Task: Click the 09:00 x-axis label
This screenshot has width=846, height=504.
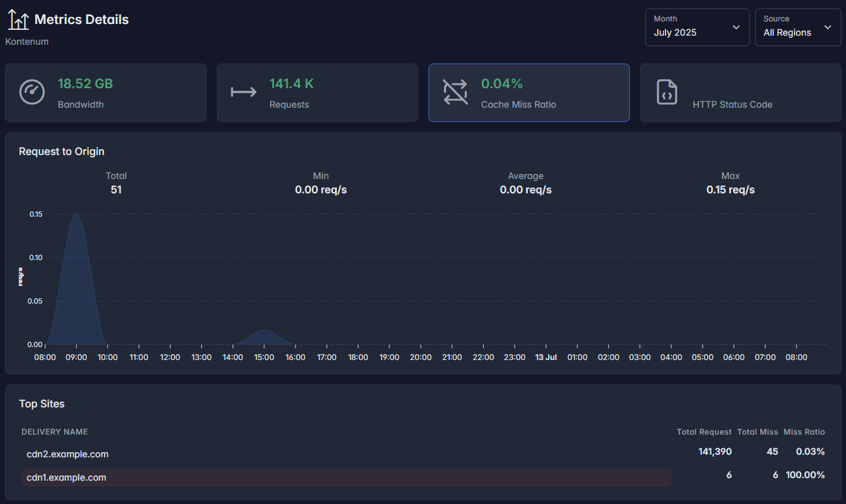Action: (76, 357)
